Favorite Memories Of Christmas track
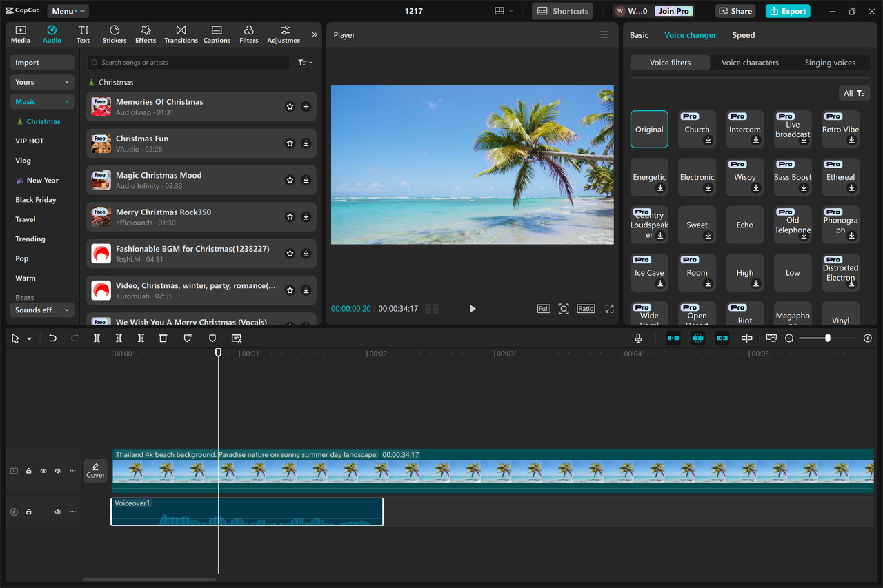The image size is (883, 588). 290,107
